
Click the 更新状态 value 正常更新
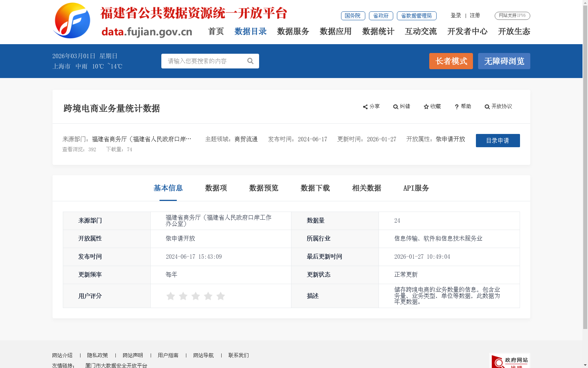pyautogui.click(x=406, y=275)
